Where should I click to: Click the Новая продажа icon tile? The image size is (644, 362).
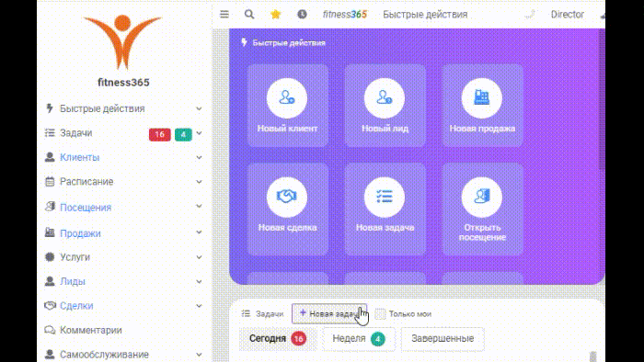482,98
